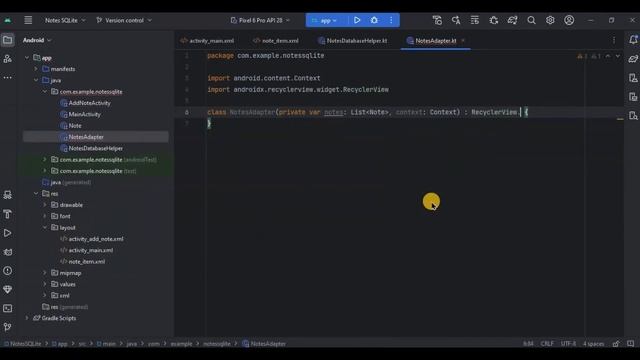Open the Build Variants tool window
Image resolution: width=640 pixels, height=360 pixels.
[7, 195]
